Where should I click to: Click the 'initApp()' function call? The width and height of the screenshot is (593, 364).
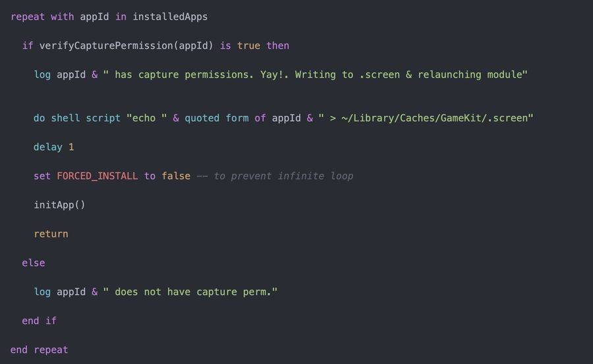[x=59, y=205]
